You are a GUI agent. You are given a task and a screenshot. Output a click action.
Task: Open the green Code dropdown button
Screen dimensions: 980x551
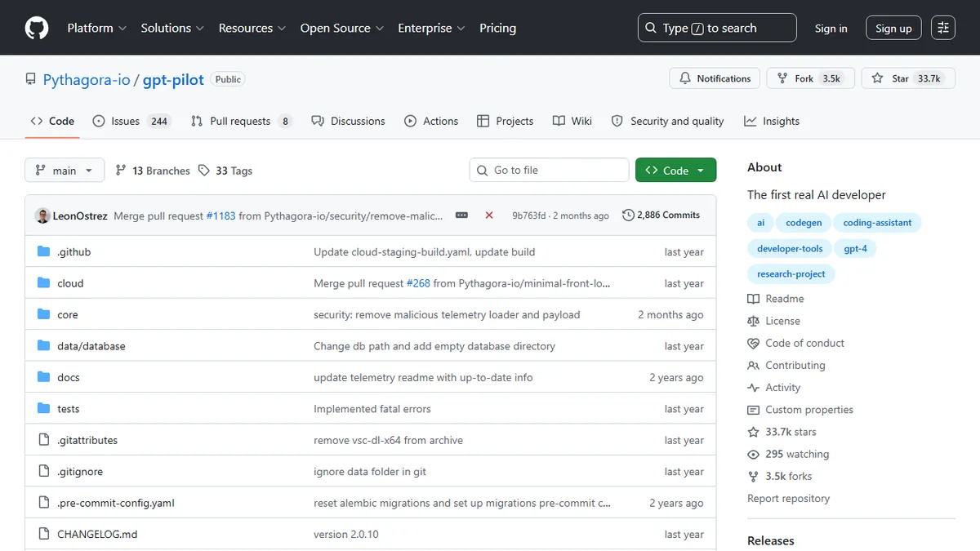click(x=676, y=170)
